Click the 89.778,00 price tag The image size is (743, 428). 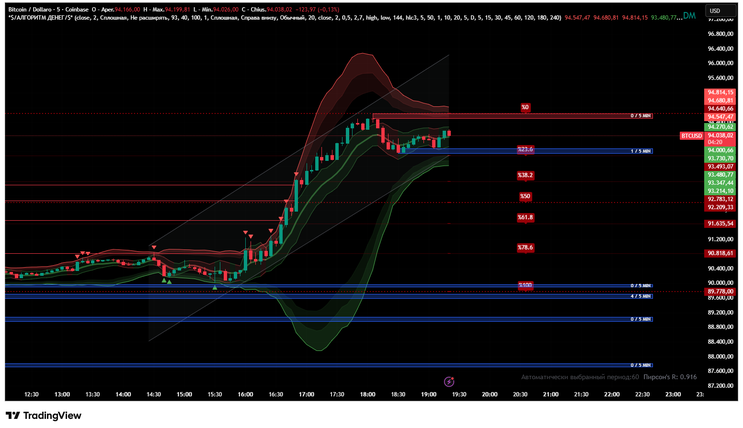[x=720, y=291]
